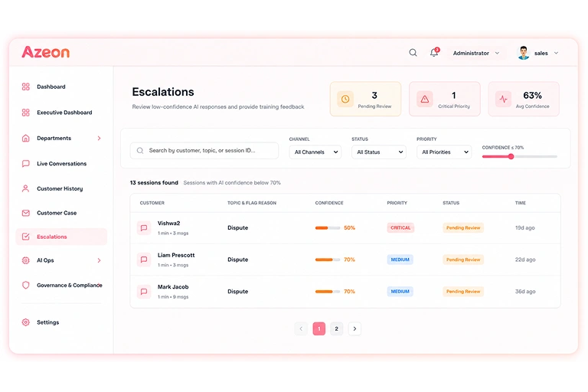Go to next page arrow
588x392 pixels.
[x=354, y=328]
